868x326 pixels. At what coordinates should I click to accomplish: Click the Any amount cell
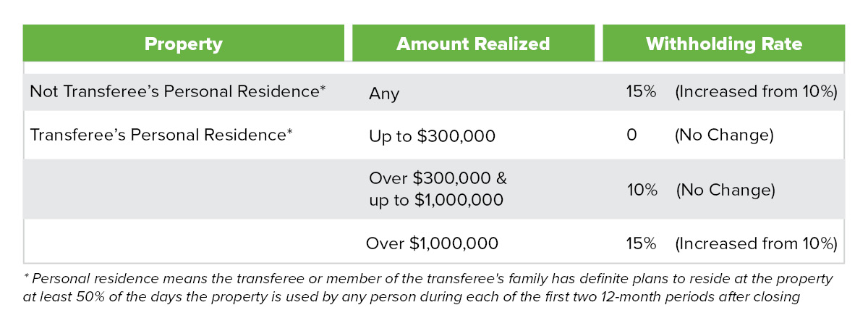pyautogui.click(x=383, y=93)
